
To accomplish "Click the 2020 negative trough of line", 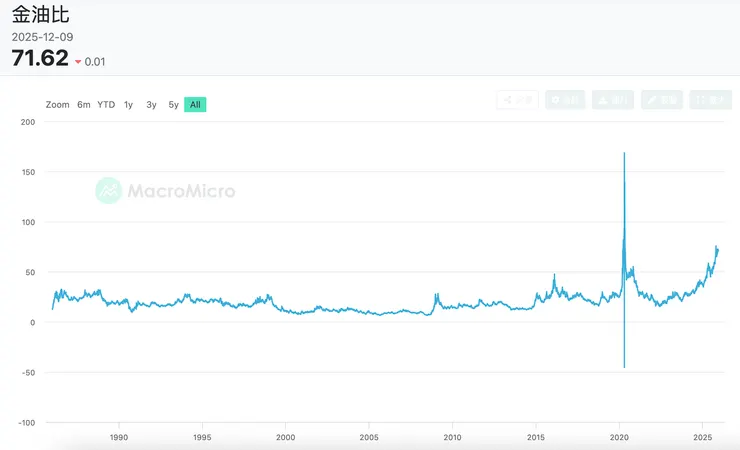I will tap(624, 366).
